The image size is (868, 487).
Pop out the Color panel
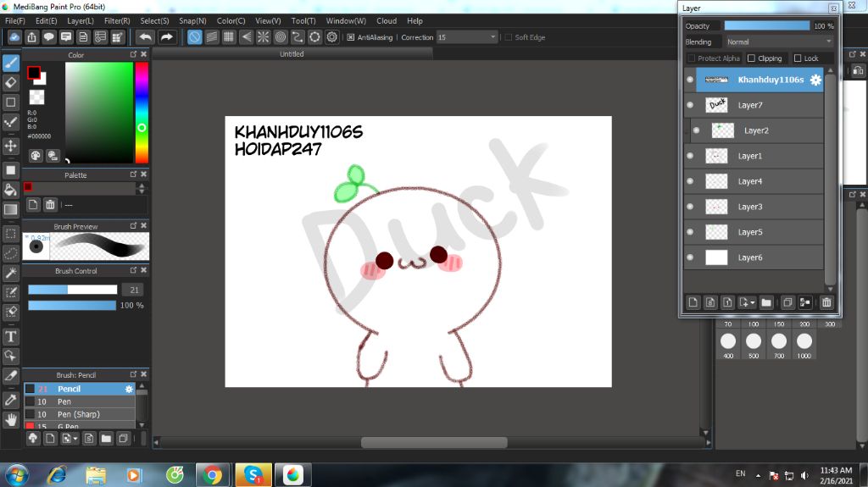click(x=133, y=54)
